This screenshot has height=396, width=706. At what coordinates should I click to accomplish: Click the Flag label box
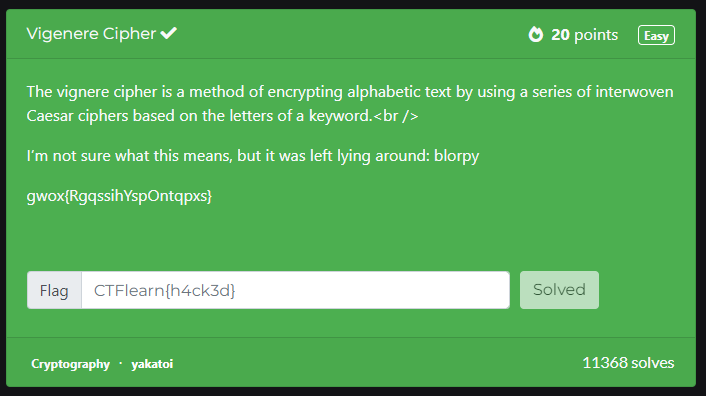pyautogui.click(x=54, y=290)
